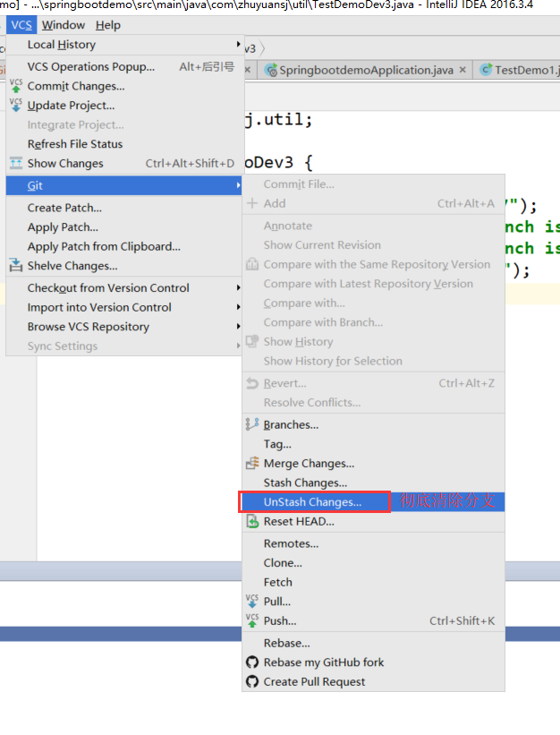Click GitHub icon beside Rebase my GitHub fork
The image size is (560, 735).
(x=252, y=662)
